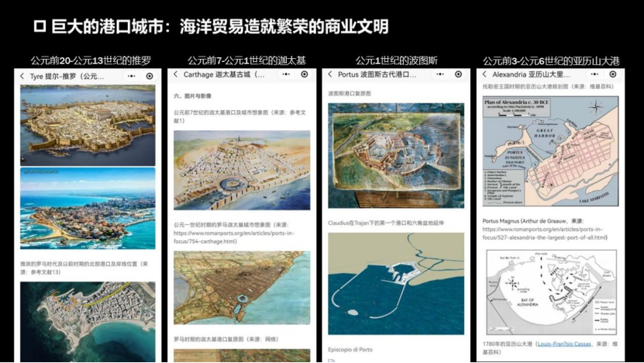The width and height of the screenshot is (644, 363).
Task: Open more options on the Alexandria page
Action: click(x=594, y=74)
